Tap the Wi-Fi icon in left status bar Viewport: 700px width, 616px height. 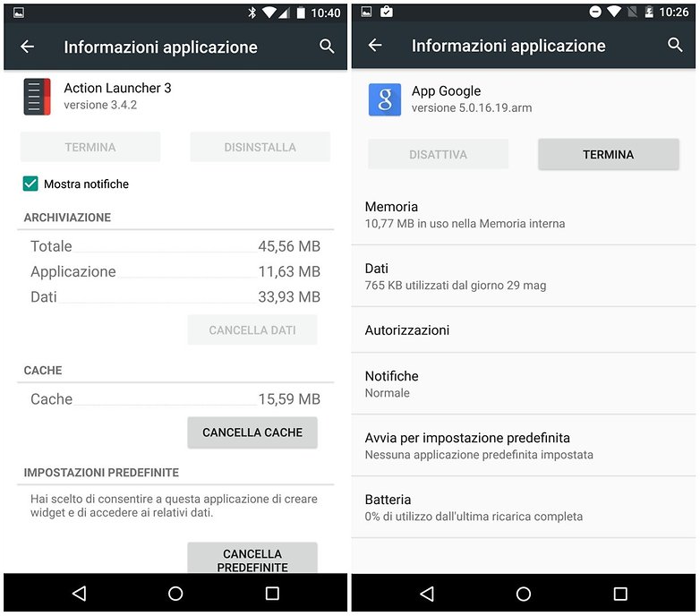269,13
